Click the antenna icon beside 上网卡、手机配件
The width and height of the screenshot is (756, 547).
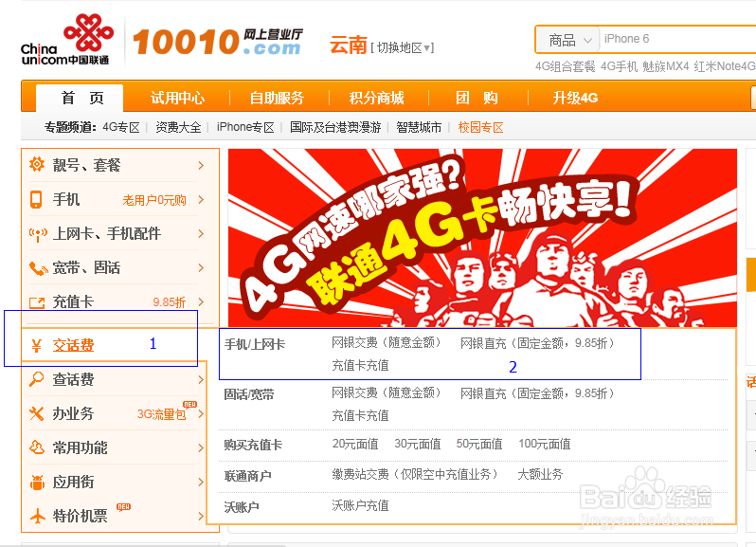pyautogui.click(x=38, y=234)
